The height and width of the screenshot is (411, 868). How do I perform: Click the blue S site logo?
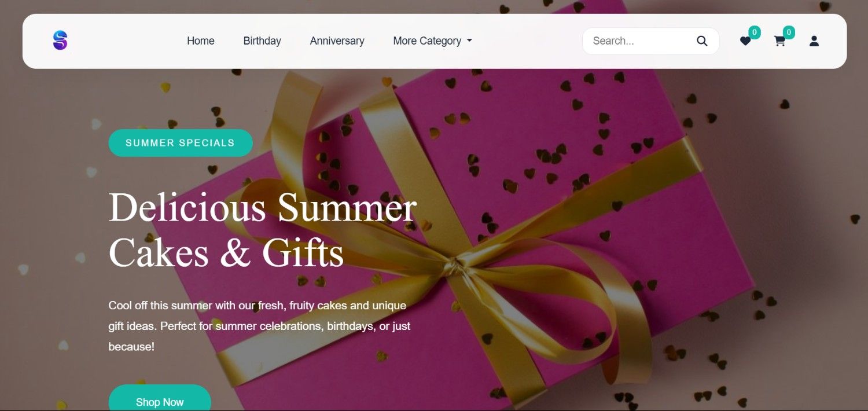(60, 41)
